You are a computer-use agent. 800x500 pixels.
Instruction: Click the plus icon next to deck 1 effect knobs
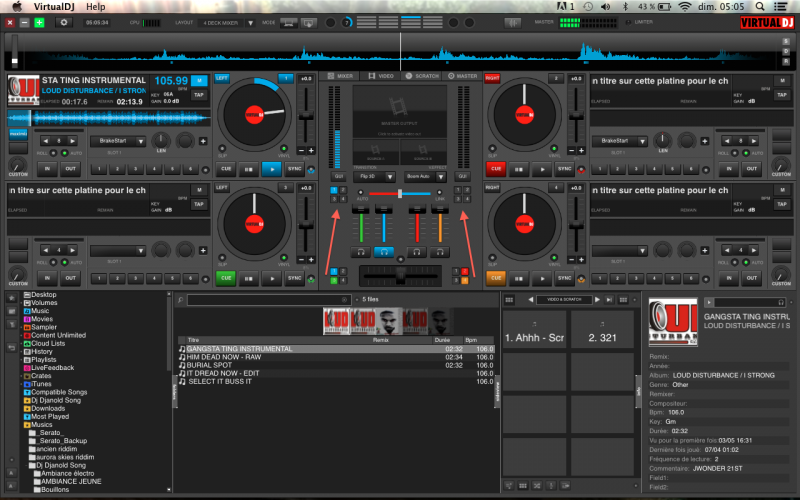pos(203,141)
